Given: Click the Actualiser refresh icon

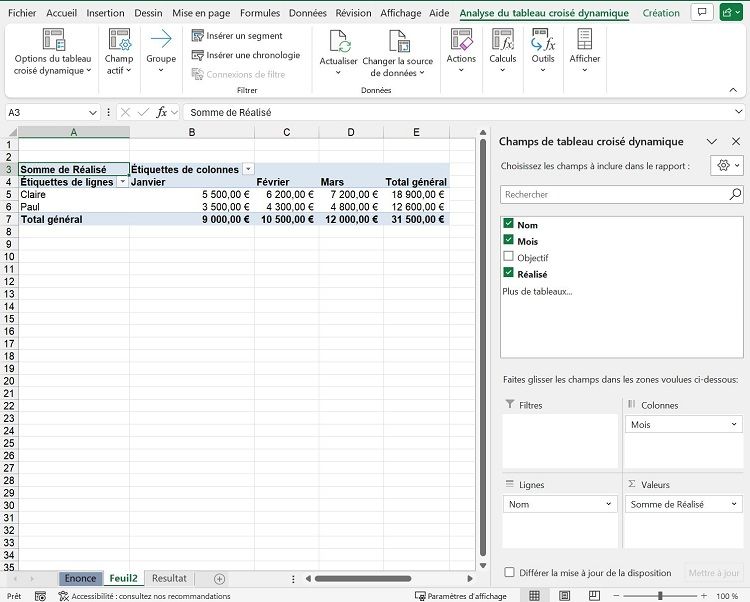Looking at the screenshot, I should tap(338, 42).
